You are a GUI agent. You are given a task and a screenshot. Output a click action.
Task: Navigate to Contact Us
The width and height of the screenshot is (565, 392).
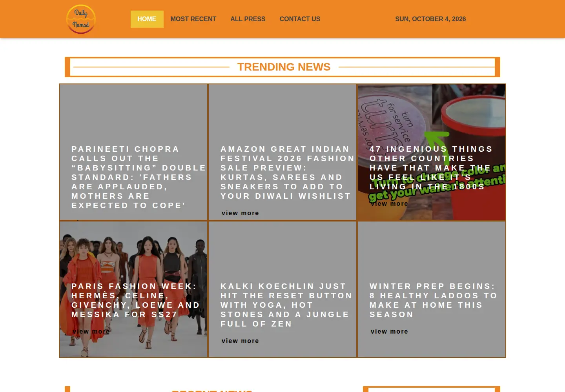[300, 19]
